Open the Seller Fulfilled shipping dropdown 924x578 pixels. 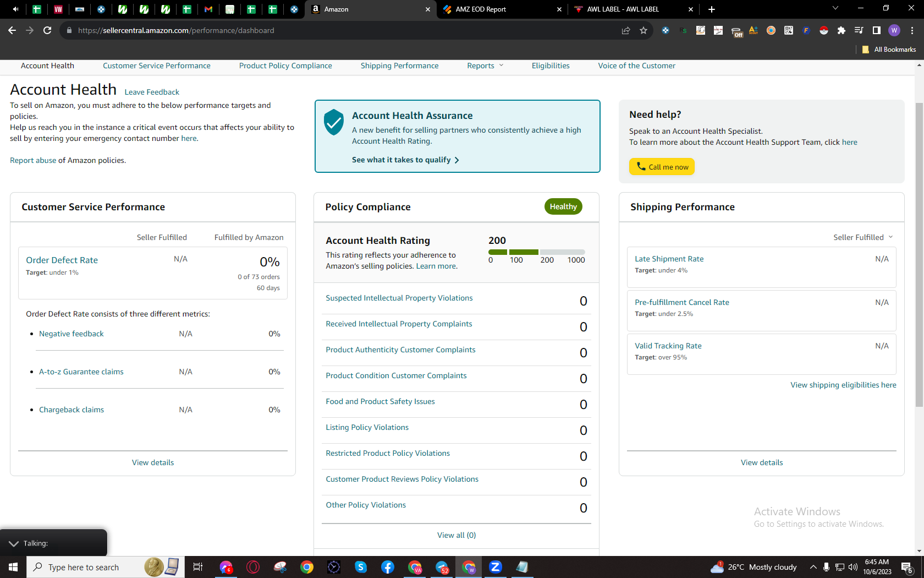coord(863,237)
